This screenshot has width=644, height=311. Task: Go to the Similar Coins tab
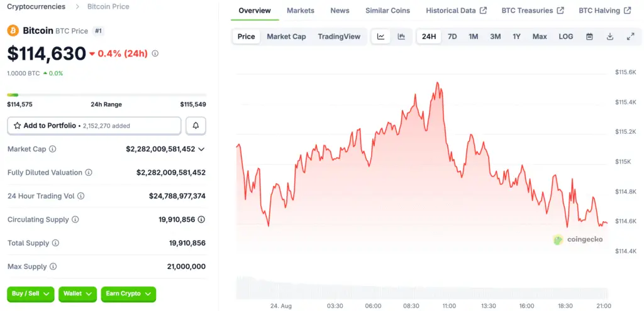coord(387,11)
